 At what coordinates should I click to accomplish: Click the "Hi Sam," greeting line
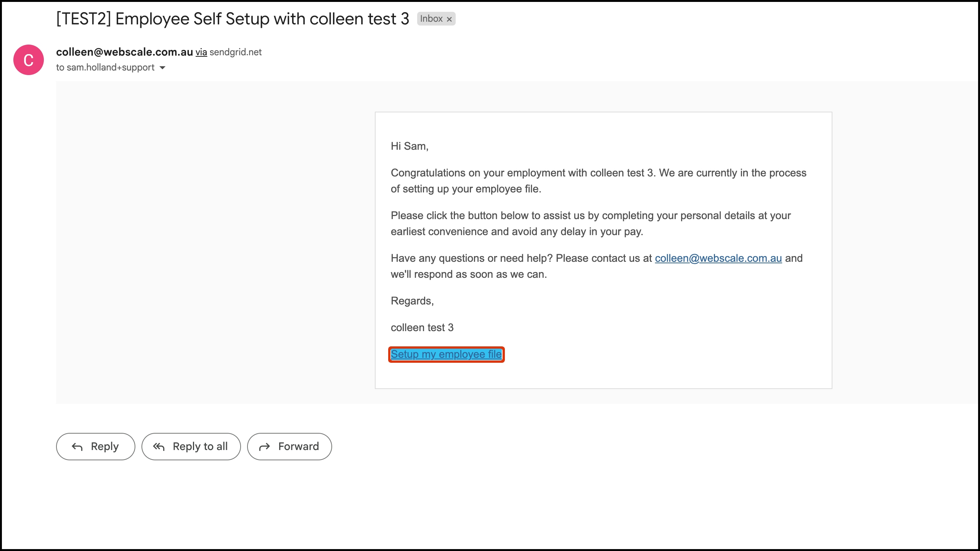[x=409, y=146]
